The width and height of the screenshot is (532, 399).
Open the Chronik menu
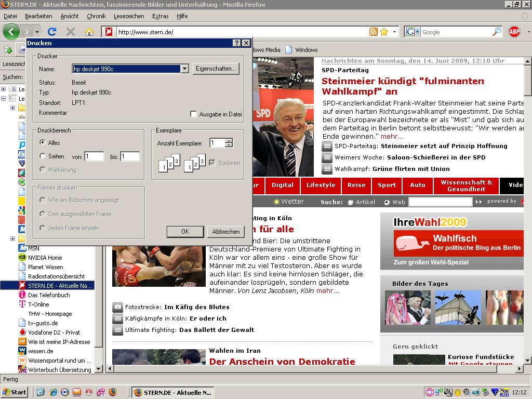96,16
